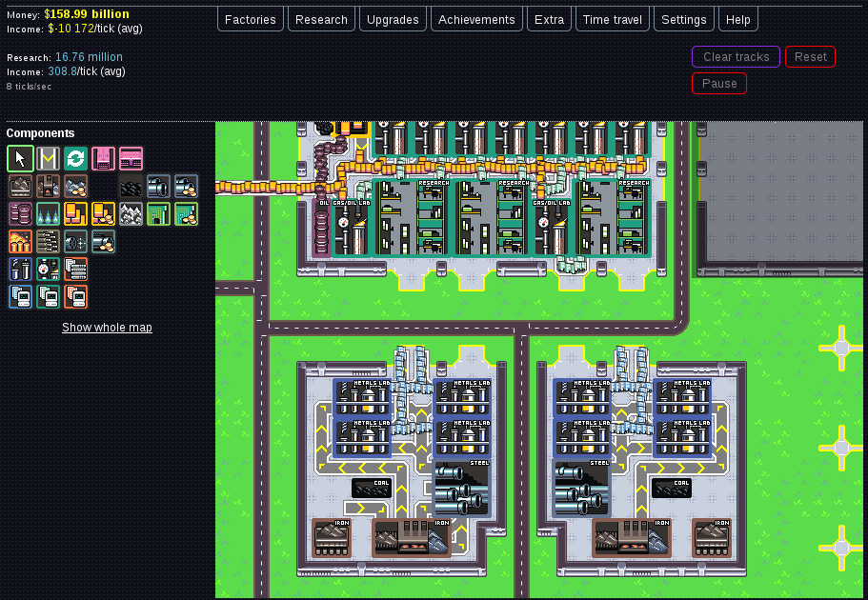Screen dimensions: 868x600
Task: Choose the blue-bordered research computer component
Action: click(20, 296)
